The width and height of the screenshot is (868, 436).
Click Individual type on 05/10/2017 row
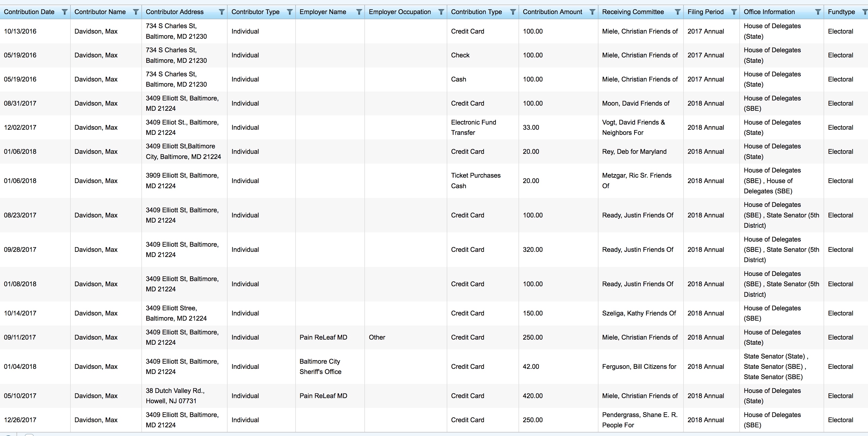[245, 396]
